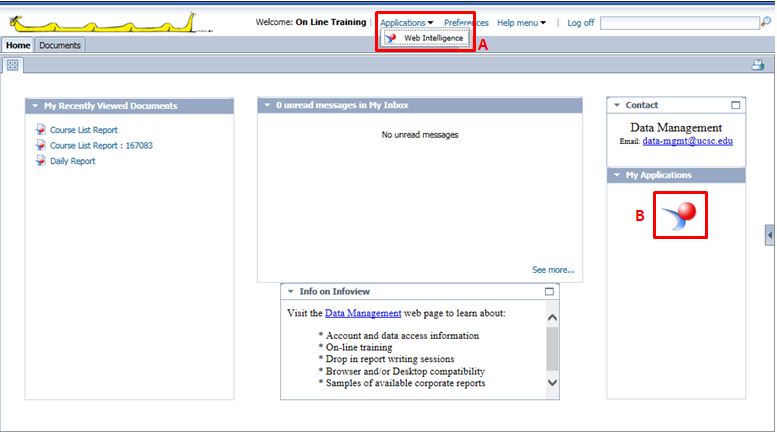The height and width of the screenshot is (433, 777).
Task: Click data-mgmt@ucsc.edu email link
Action: pos(687,141)
